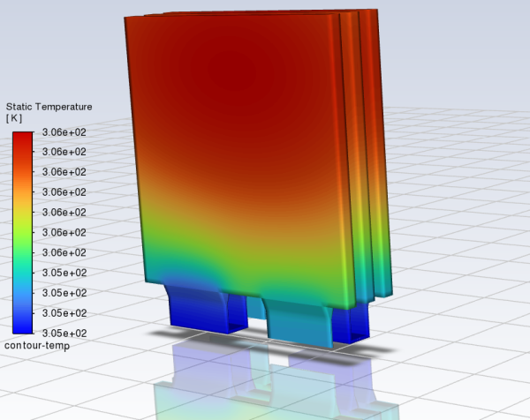Viewport: 530px width, 420px height.
Task: Click the dark blue left tab of the model
Action: 198,309
